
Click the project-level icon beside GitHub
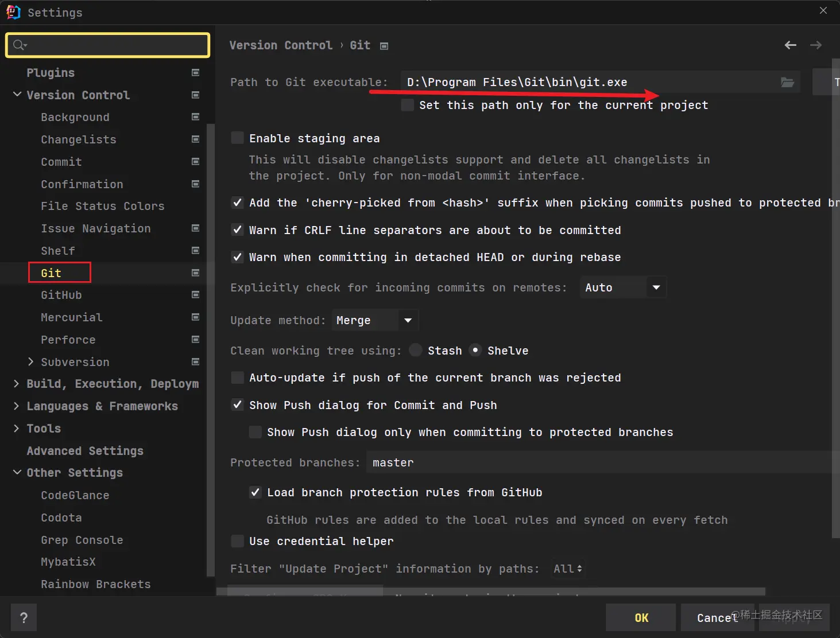[x=195, y=295]
